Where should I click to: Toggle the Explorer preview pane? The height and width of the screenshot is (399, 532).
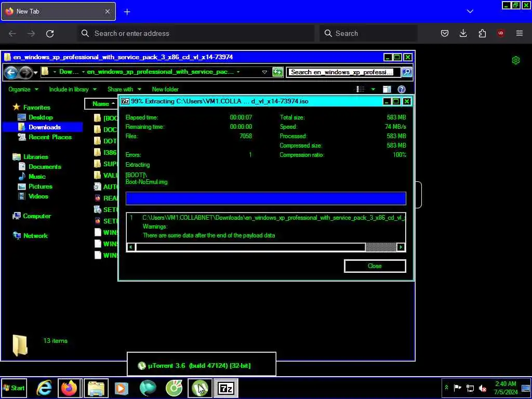387,89
